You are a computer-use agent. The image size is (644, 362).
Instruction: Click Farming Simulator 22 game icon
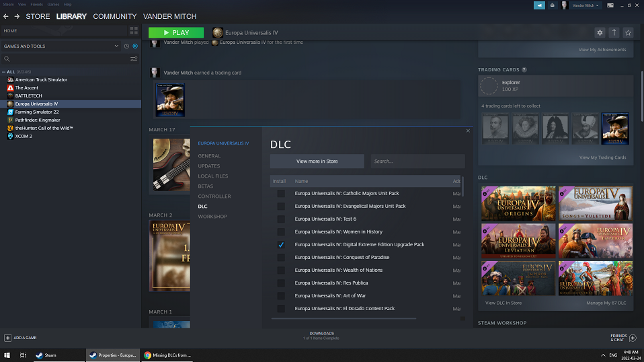pyautogui.click(x=10, y=112)
